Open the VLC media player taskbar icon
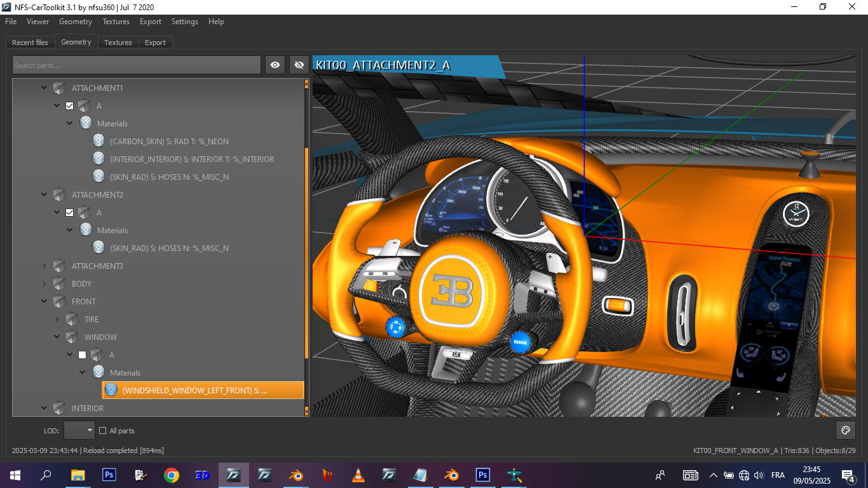Screen dimensions: 868x488 tap(358, 475)
